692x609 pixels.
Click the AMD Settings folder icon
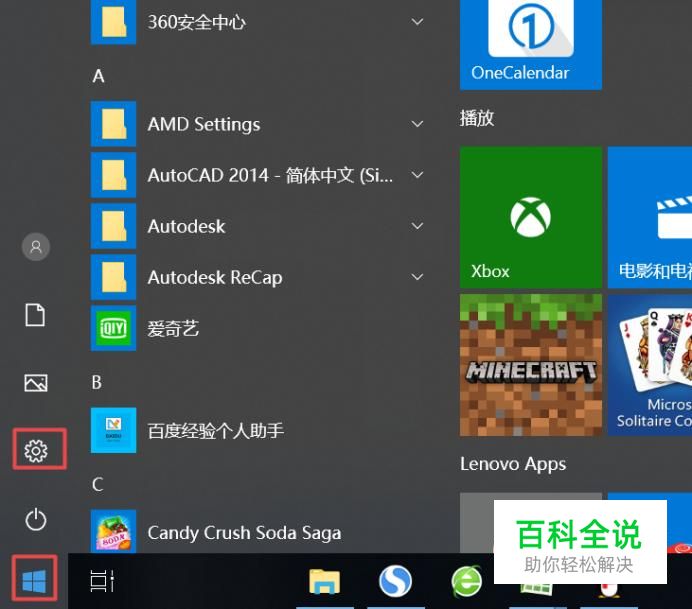tap(113, 124)
